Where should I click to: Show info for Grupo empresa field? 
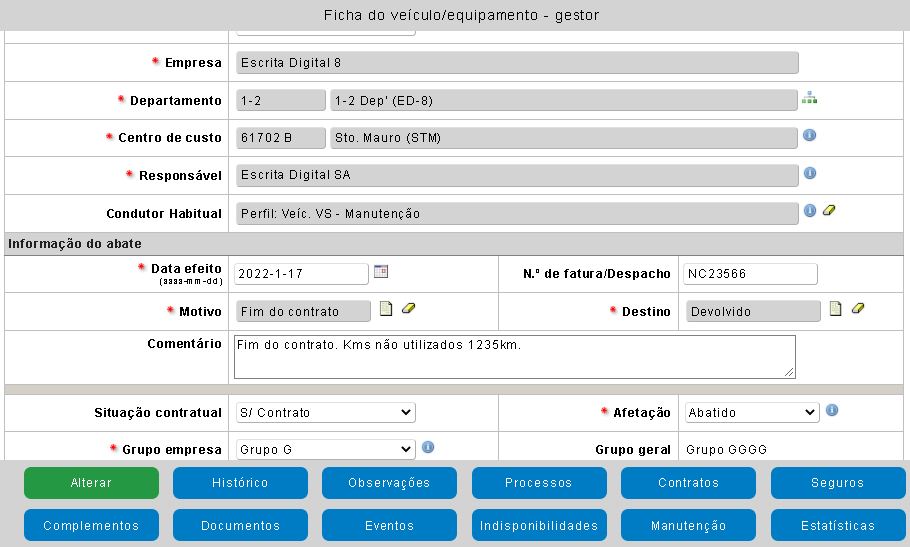pos(428,447)
